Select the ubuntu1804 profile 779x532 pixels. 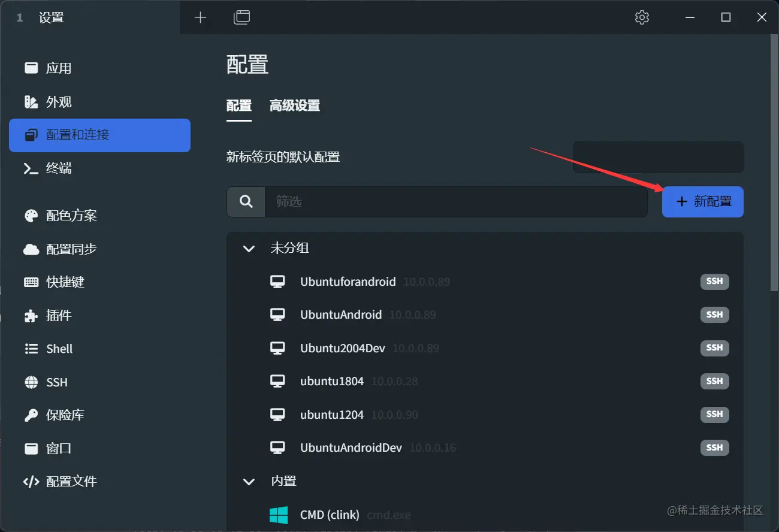[485, 381]
